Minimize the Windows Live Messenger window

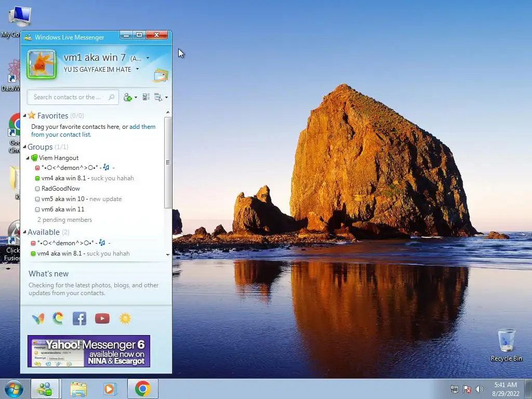126,35
